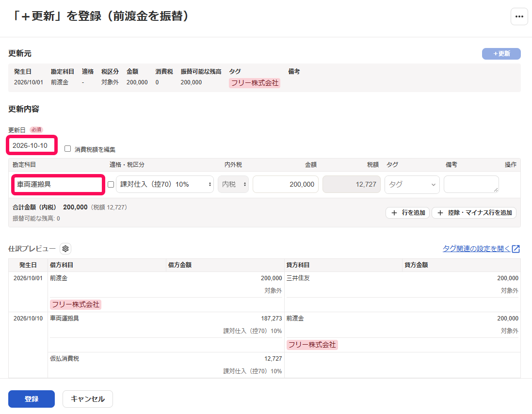The height and width of the screenshot is (414, 532).
Task: Click the 勘定科目 field 車両運搬具
Action: point(58,184)
